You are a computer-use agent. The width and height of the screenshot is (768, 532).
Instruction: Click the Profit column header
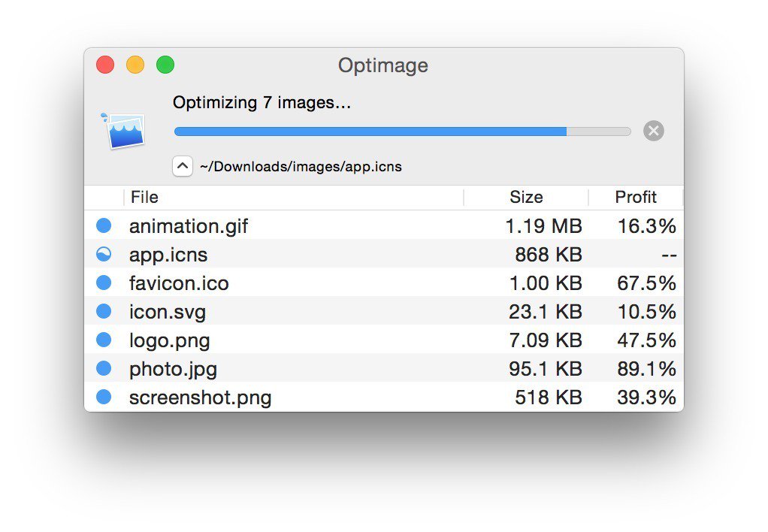tap(635, 197)
